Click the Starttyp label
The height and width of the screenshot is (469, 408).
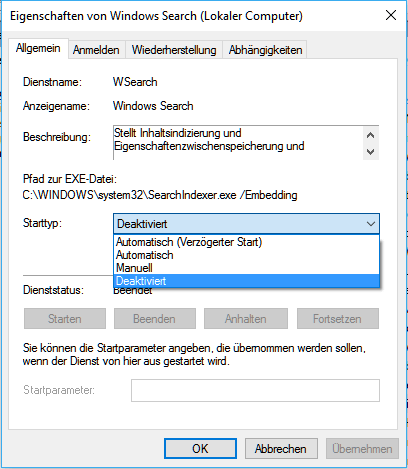point(42,223)
